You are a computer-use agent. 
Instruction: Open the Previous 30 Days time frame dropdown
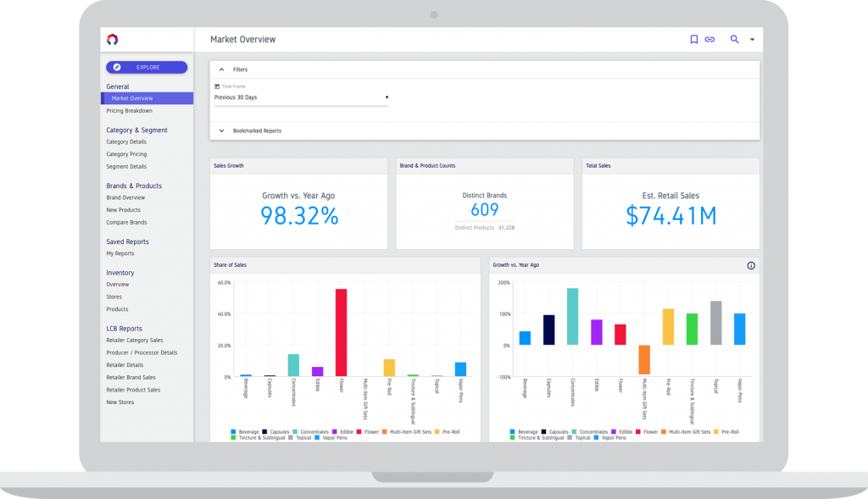point(301,97)
